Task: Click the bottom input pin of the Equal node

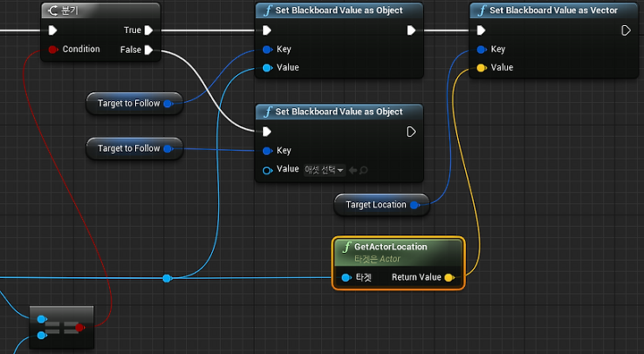Action: (x=41, y=335)
